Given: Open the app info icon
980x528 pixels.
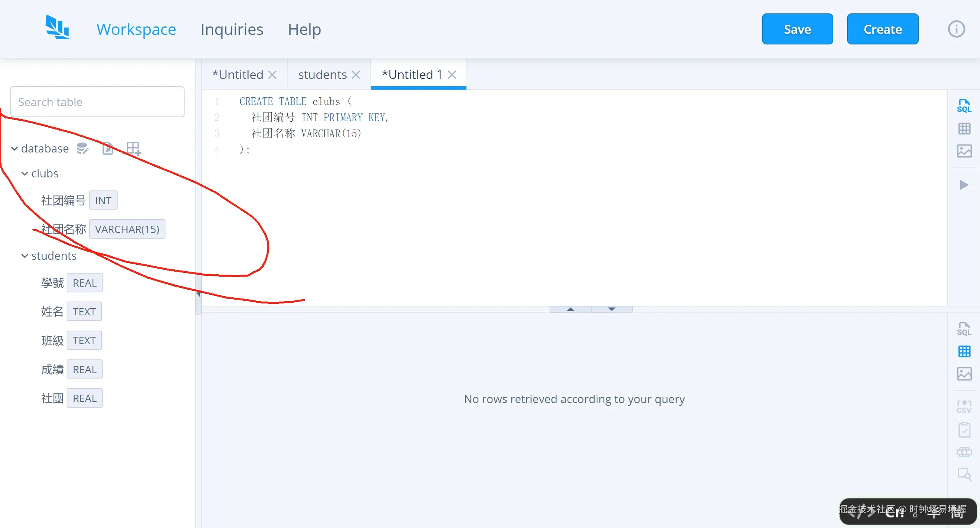Looking at the screenshot, I should (956, 29).
